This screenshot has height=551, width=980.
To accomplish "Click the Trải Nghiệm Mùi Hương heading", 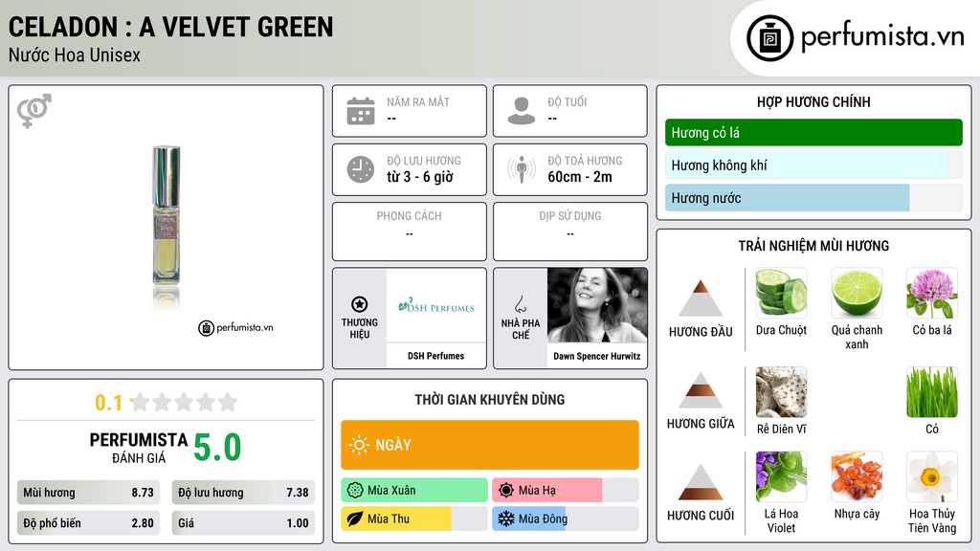I will click(813, 246).
